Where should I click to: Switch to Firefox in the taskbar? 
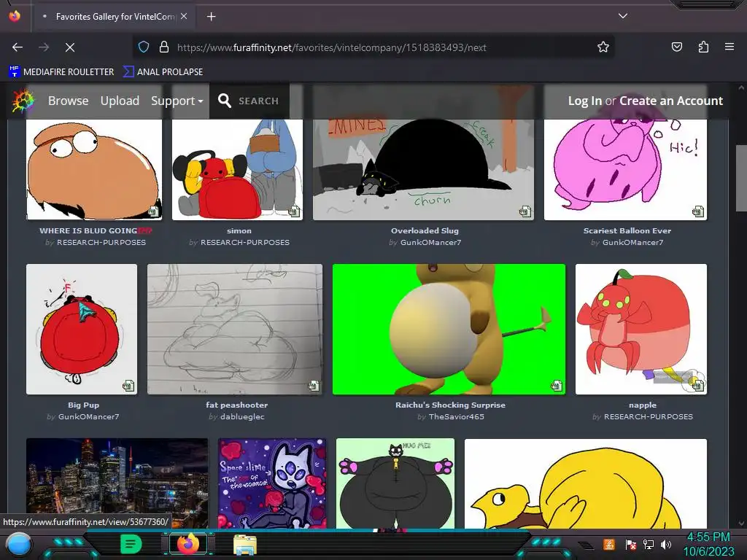click(x=188, y=544)
